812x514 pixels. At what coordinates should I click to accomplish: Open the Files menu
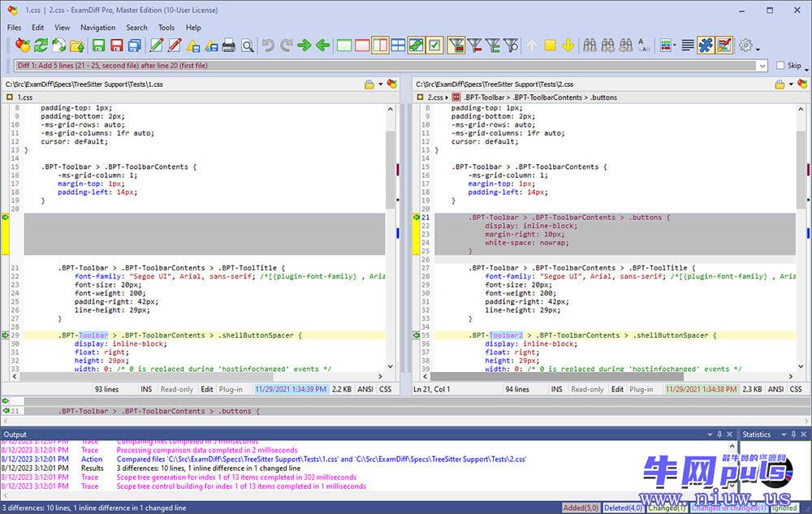(x=14, y=28)
